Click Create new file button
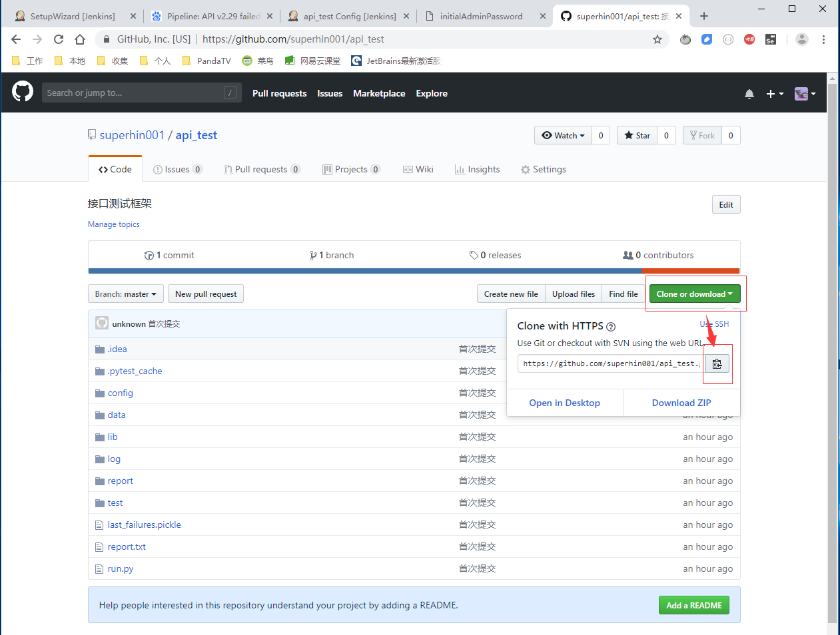 [x=511, y=294]
